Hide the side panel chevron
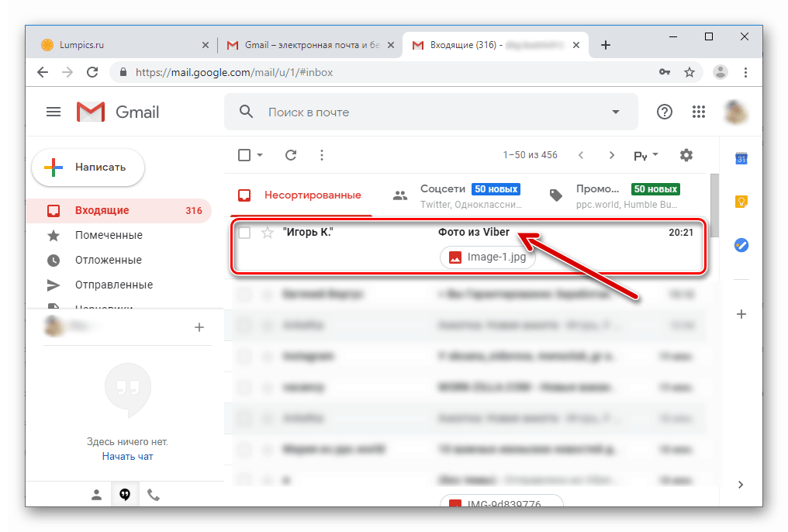The image size is (788, 532). pyautogui.click(x=740, y=484)
